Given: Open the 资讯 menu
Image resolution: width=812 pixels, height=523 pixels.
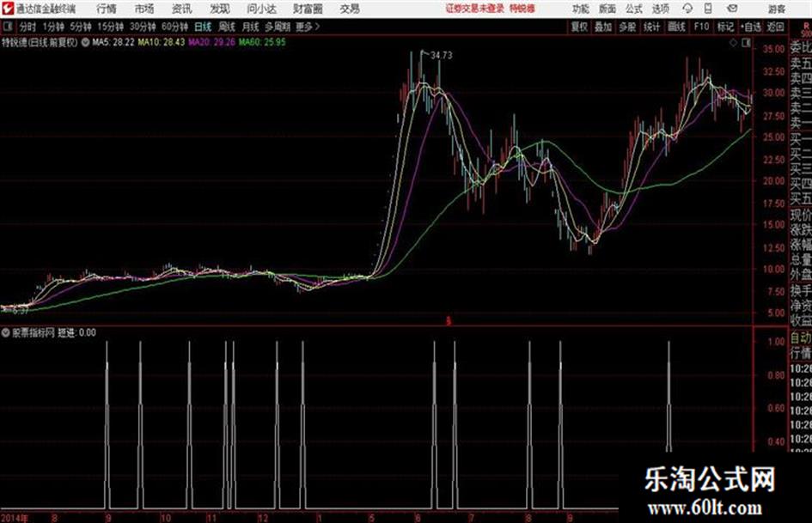Looking at the screenshot, I should (182, 9).
